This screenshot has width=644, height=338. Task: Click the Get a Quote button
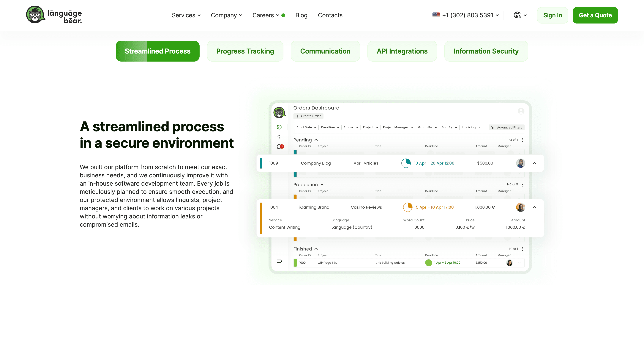(595, 15)
